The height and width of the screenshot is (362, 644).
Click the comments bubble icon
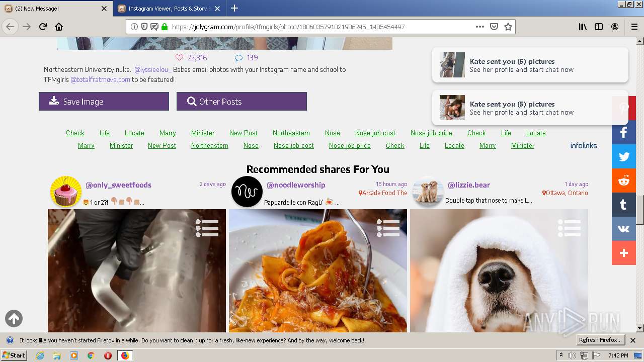click(x=239, y=58)
